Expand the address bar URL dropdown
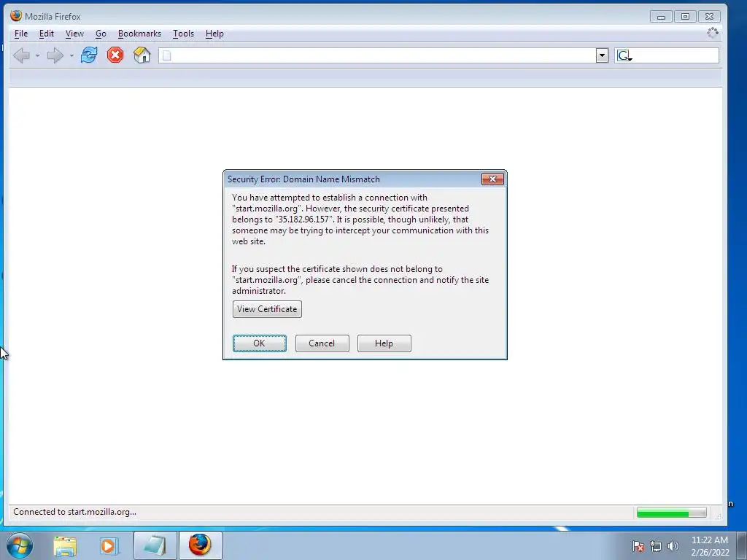Image resolution: width=747 pixels, height=560 pixels. tap(602, 55)
